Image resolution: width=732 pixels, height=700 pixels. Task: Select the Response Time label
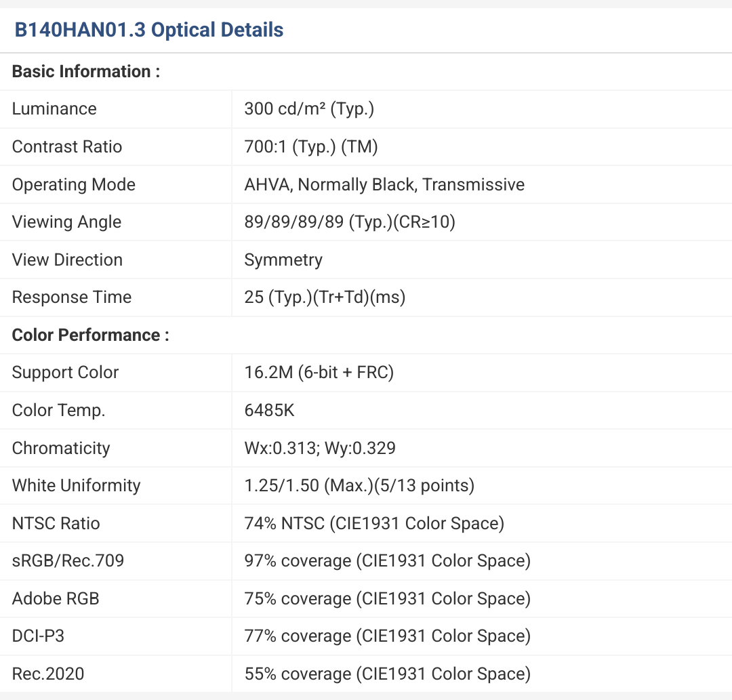pos(72,297)
